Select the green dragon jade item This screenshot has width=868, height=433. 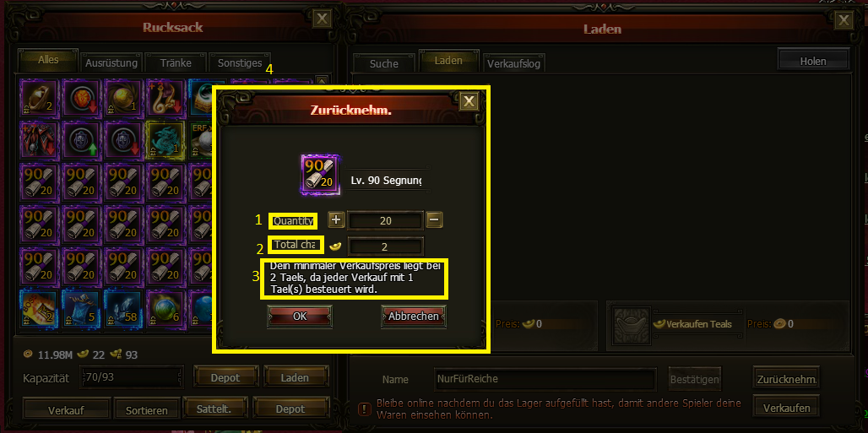pyautogui.click(x=166, y=138)
